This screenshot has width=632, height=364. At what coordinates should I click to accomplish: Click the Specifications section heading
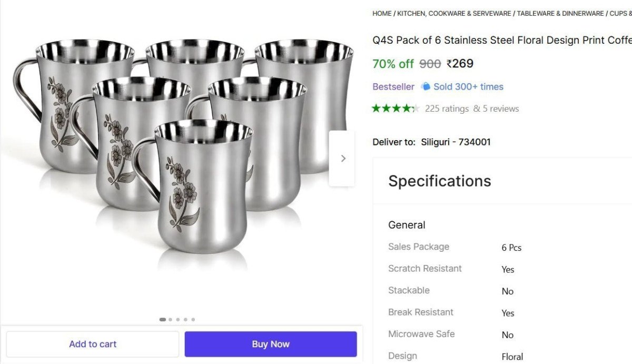point(440,181)
